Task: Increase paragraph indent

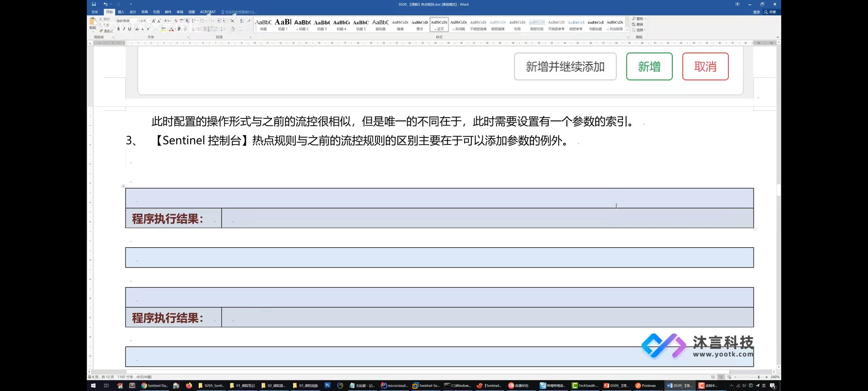Action: 225,21
